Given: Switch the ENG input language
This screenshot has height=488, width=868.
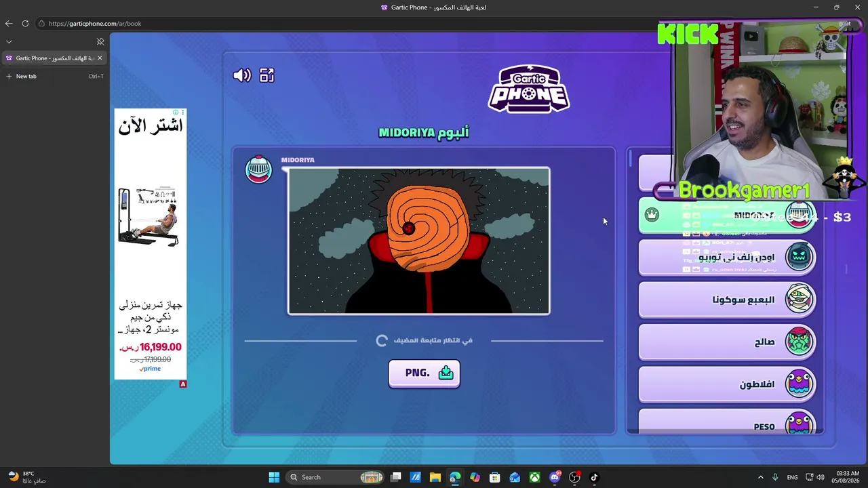Looking at the screenshot, I should click(x=792, y=477).
